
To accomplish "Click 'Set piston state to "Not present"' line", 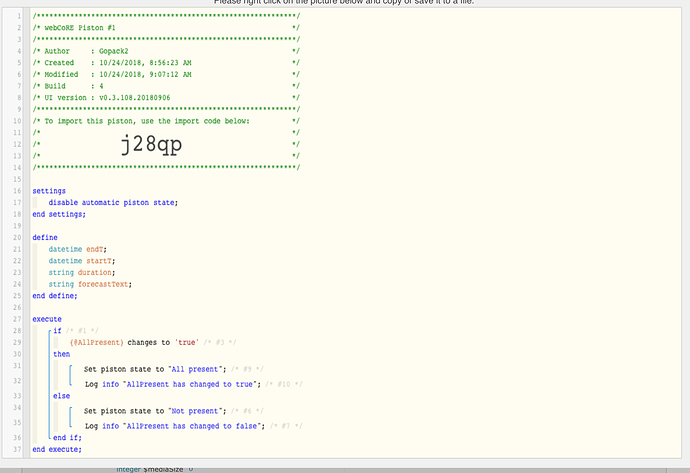I will point(155,411).
